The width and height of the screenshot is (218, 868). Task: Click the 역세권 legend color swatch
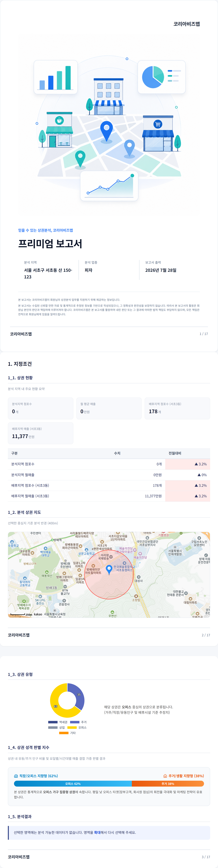(x=53, y=722)
